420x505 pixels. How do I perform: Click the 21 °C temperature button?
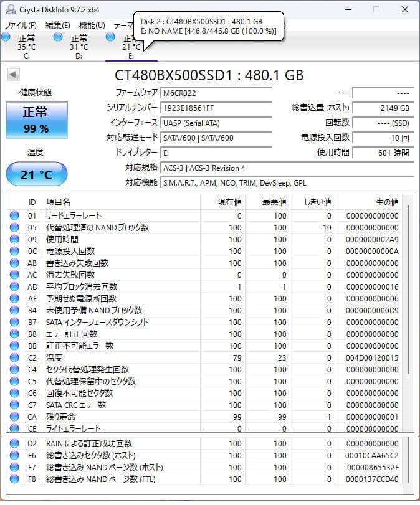click(36, 174)
